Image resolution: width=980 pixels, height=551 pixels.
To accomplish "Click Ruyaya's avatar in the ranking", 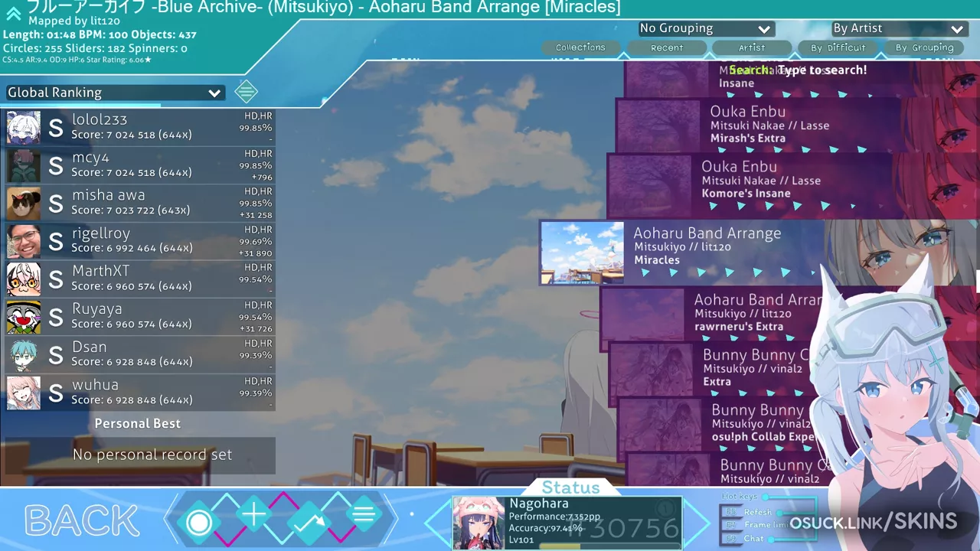I will (24, 317).
